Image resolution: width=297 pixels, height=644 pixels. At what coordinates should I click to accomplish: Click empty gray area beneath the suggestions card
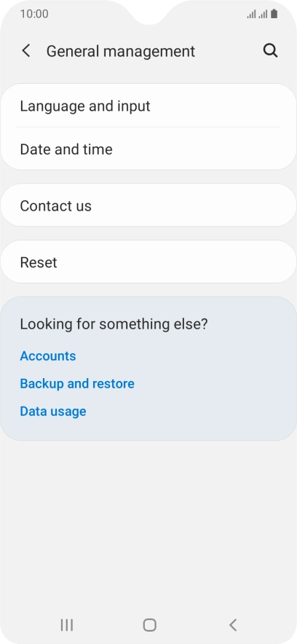[148, 526]
